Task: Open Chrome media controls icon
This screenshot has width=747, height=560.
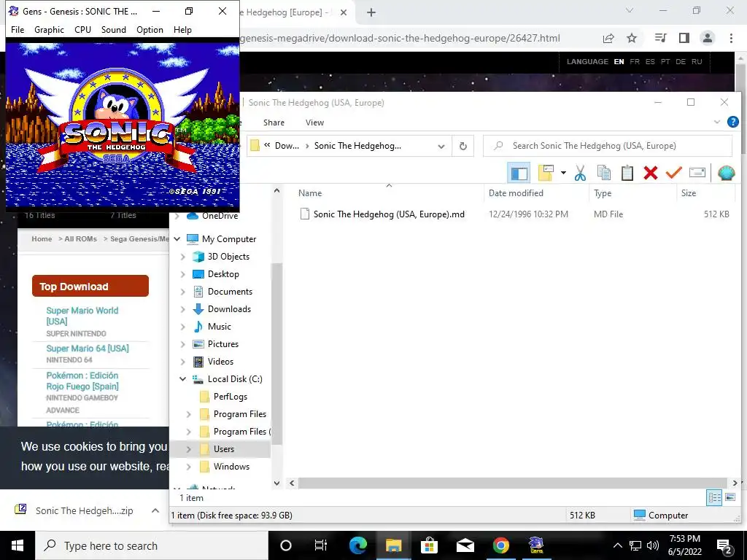Action: (x=660, y=38)
